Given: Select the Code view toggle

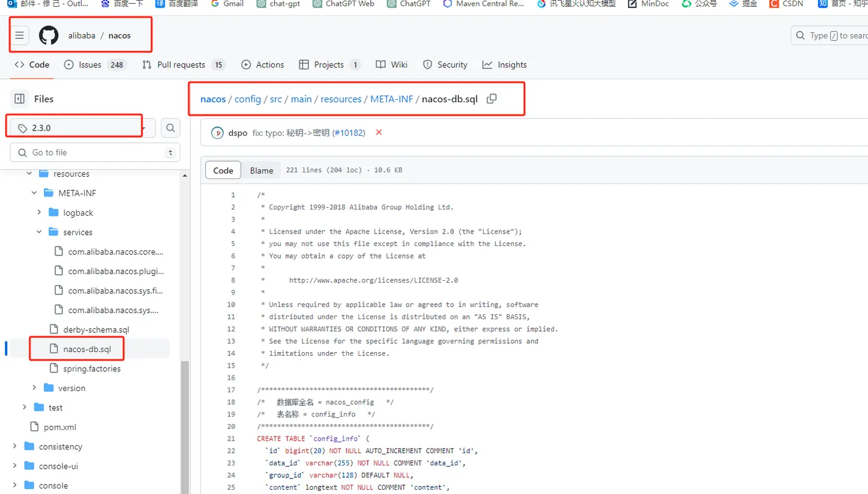Looking at the screenshot, I should (x=223, y=170).
